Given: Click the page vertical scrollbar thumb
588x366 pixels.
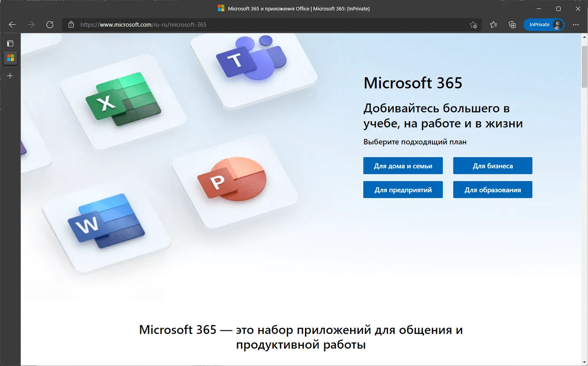Looking at the screenshot, I should (x=584, y=67).
